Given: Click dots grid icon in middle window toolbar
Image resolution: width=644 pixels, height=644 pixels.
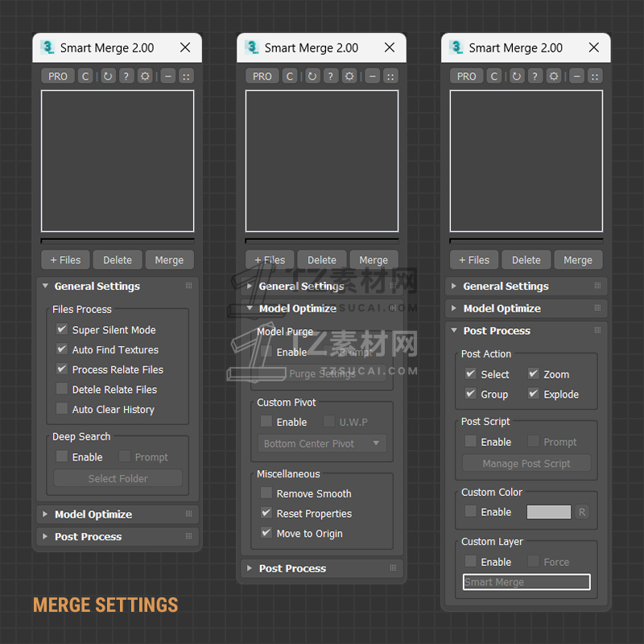Looking at the screenshot, I should pos(391,76).
